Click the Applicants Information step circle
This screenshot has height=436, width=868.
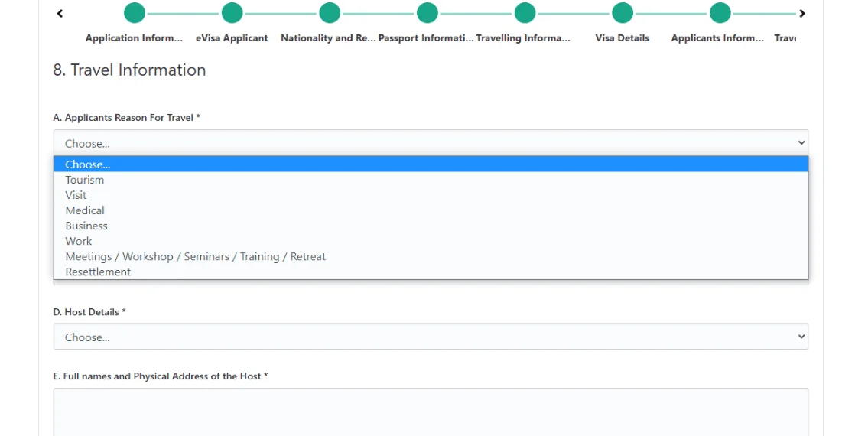tap(720, 13)
